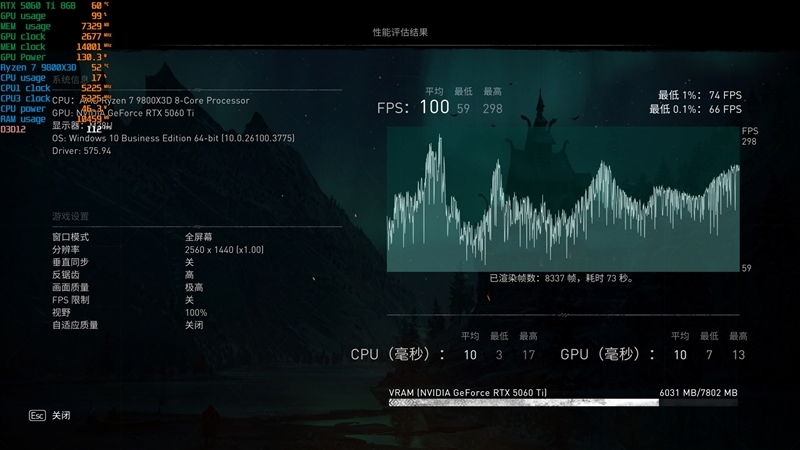The height and width of the screenshot is (450, 800).
Task: Click the maximum FPS value 298
Action: click(493, 109)
